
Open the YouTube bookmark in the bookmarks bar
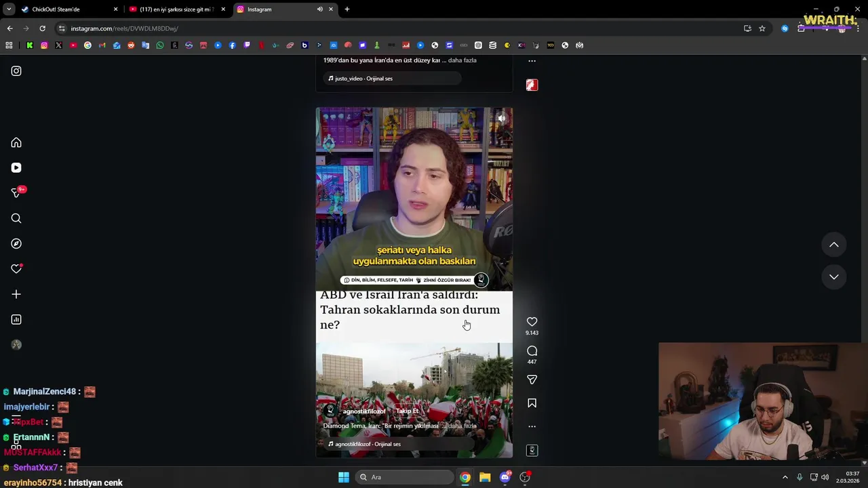(x=73, y=45)
